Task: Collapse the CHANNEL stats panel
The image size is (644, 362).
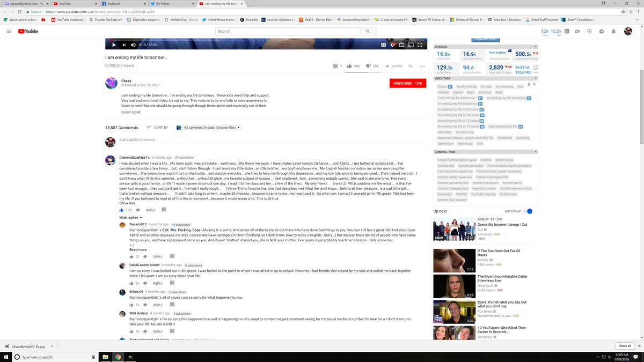Action: click(x=535, y=47)
